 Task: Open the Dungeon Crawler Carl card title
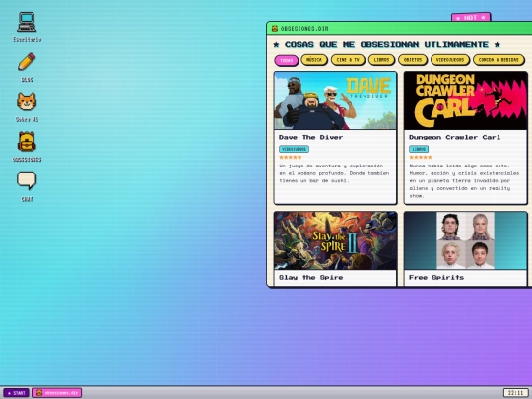point(454,137)
